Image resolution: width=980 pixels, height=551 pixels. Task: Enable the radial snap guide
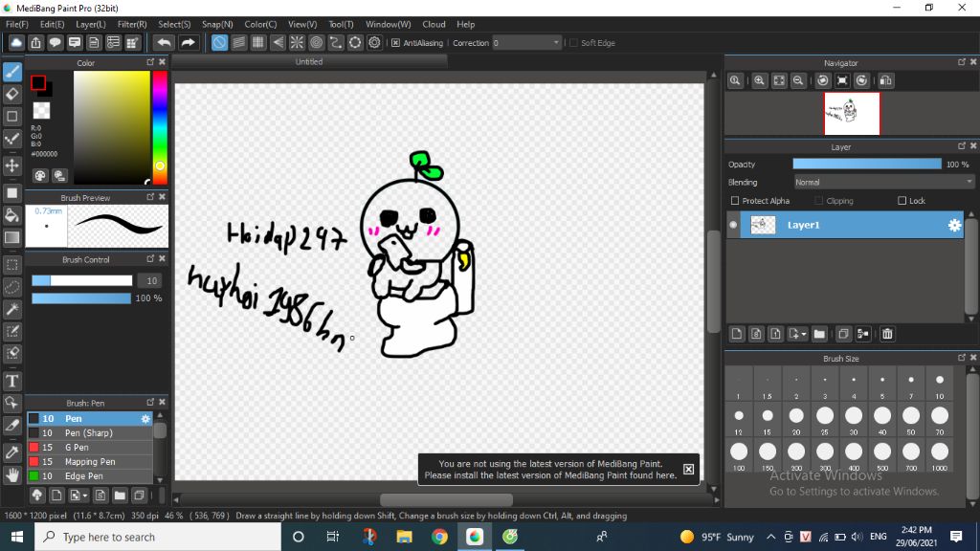297,42
